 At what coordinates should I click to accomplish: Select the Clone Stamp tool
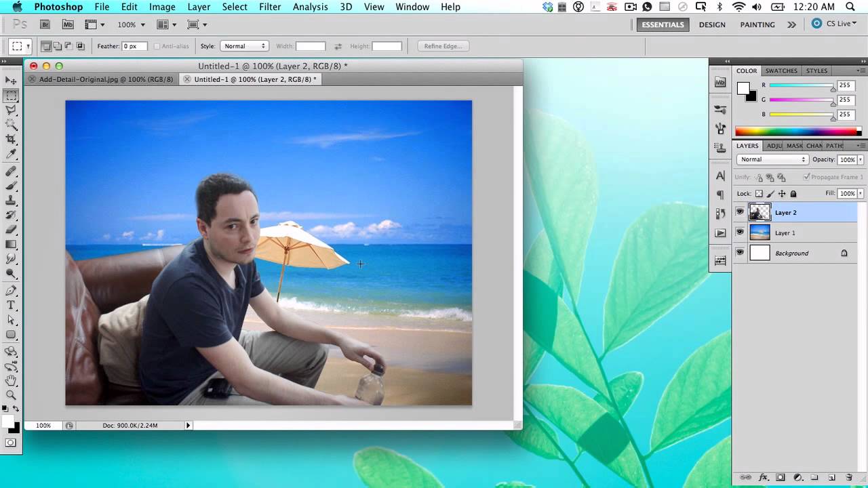[11, 201]
